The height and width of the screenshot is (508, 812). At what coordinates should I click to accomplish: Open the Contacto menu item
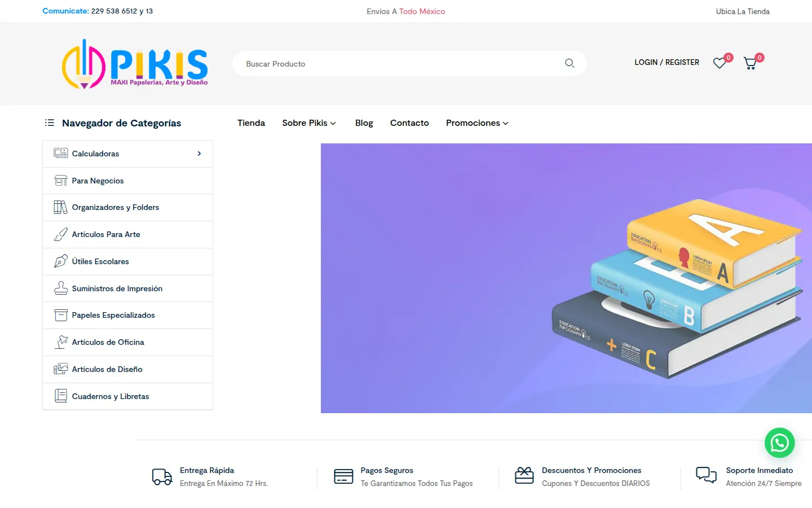click(x=409, y=123)
